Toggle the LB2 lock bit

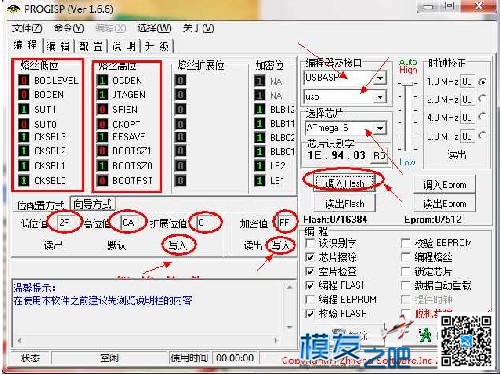tap(259, 166)
